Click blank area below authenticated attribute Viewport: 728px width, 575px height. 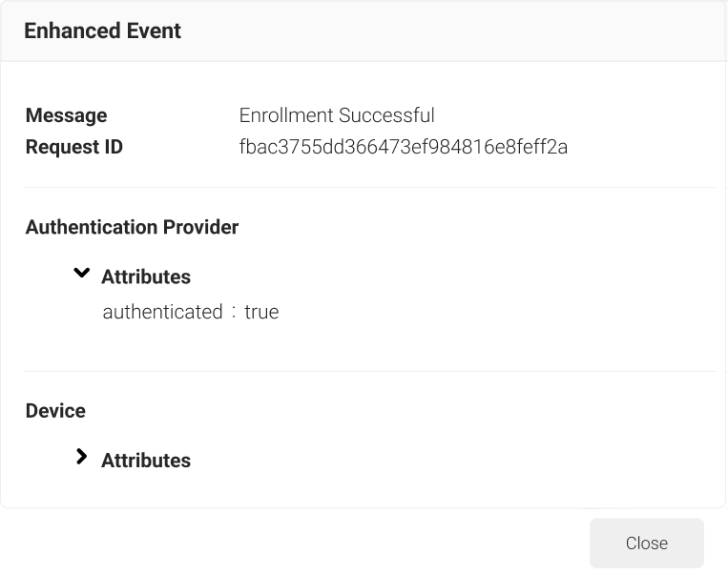tap(370, 346)
